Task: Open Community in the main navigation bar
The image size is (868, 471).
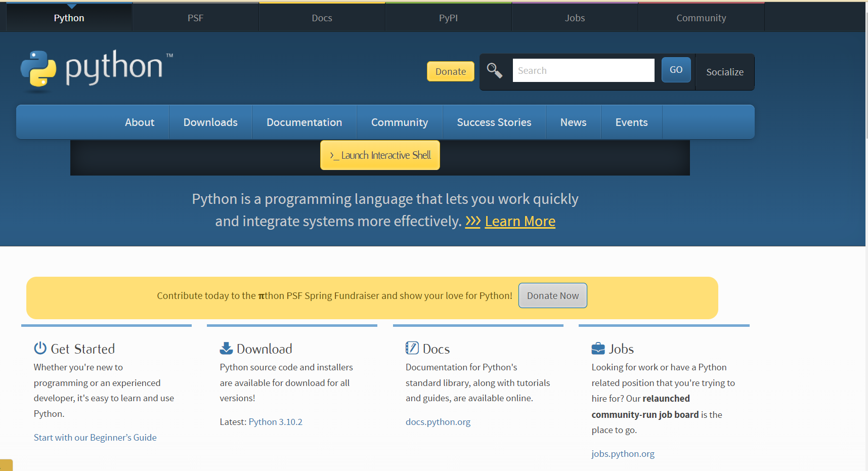Action: (400, 122)
